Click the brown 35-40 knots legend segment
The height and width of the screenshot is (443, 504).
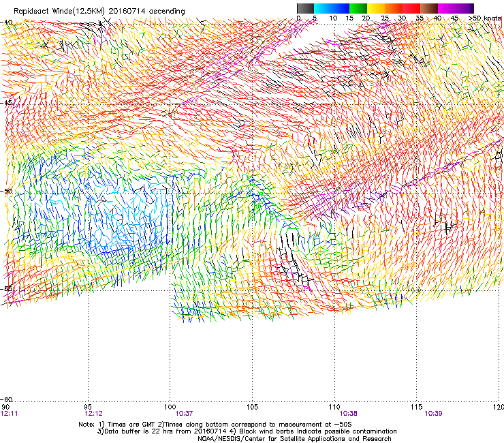pos(429,8)
